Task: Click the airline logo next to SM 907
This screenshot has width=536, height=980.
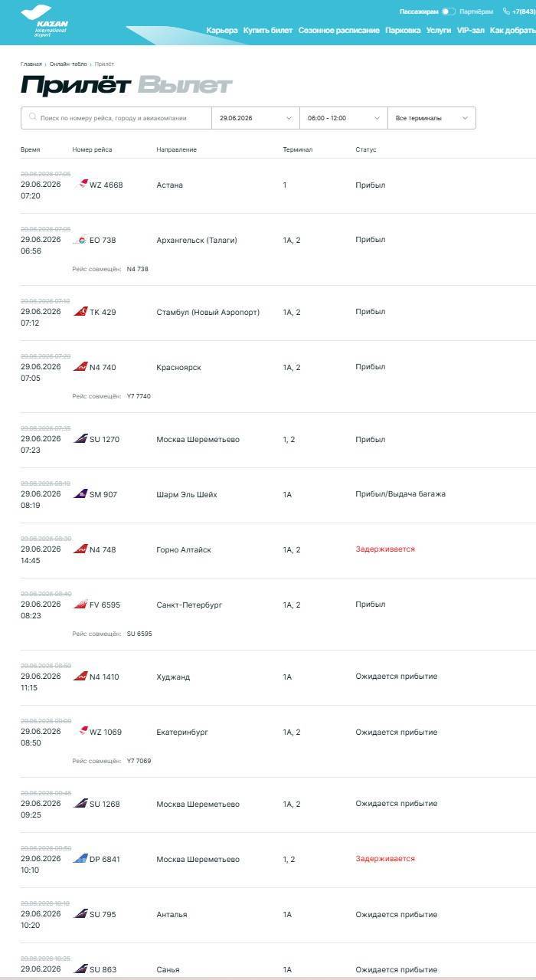Action: (80, 494)
